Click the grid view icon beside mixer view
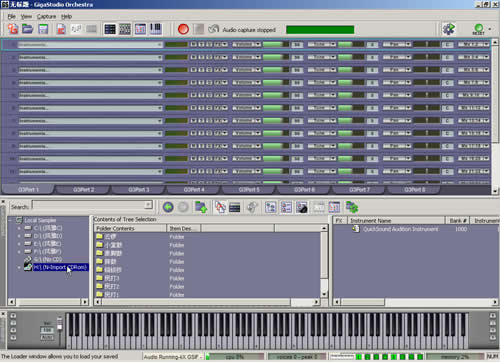This screenshot has height=362, width=500. tap(125, 29)
